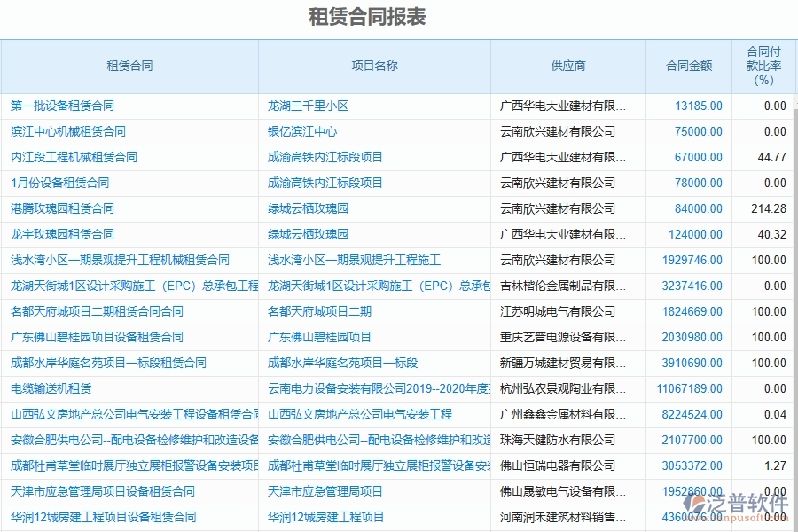Click the 项目名称 column header
798x532 pixels.
[x=372, y=66]
